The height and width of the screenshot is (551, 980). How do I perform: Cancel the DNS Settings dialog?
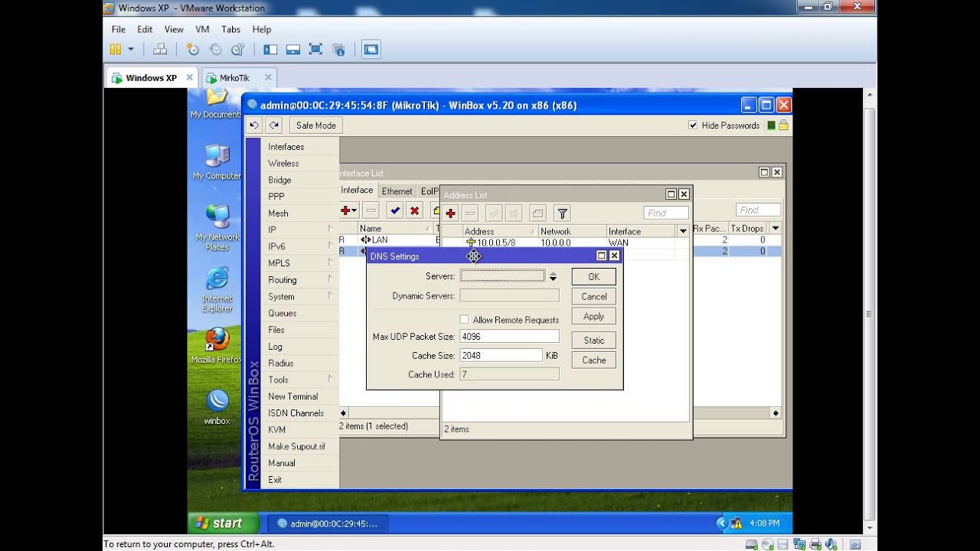[x=593, y=297]
